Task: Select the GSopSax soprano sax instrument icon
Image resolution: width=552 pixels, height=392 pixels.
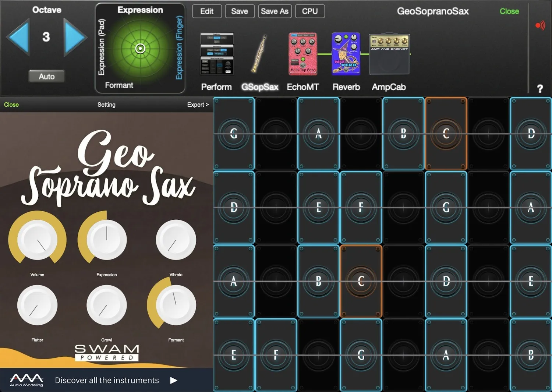Action: click(259, 54)
